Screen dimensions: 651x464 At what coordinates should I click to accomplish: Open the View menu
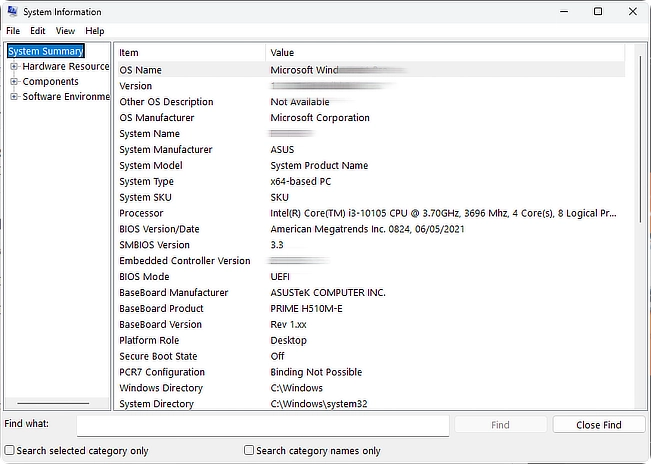[65, 31]
